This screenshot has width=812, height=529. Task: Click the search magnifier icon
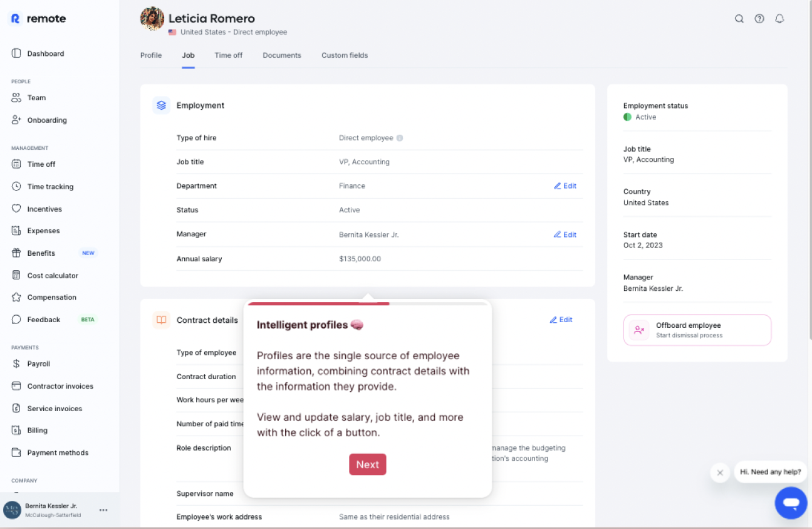739,19
